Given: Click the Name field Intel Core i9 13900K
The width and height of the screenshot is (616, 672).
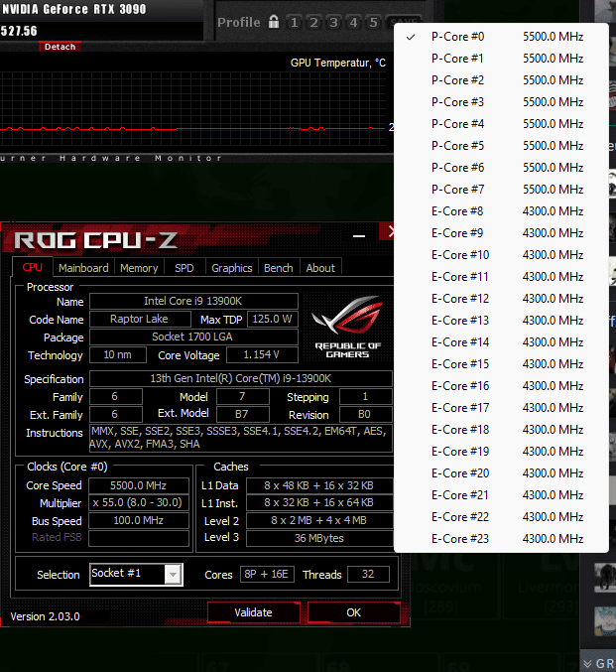Looking at the screenshot, I should pos(193,302).
